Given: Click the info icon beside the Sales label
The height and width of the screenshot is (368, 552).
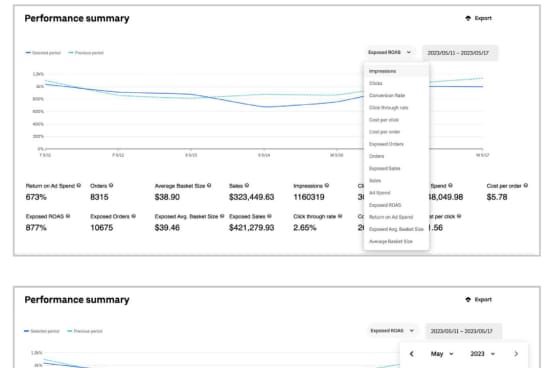Looking at the screenshot, I should coord(247,185).
